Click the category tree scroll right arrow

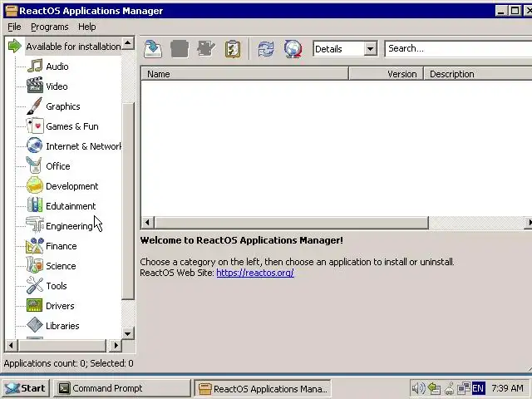pyautogui.click(x=116, y=346)
